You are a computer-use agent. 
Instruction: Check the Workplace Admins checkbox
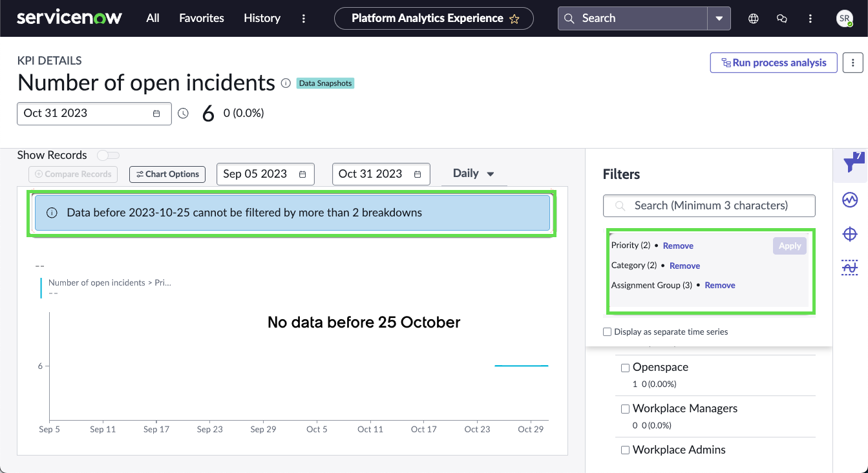pos(625,450)
